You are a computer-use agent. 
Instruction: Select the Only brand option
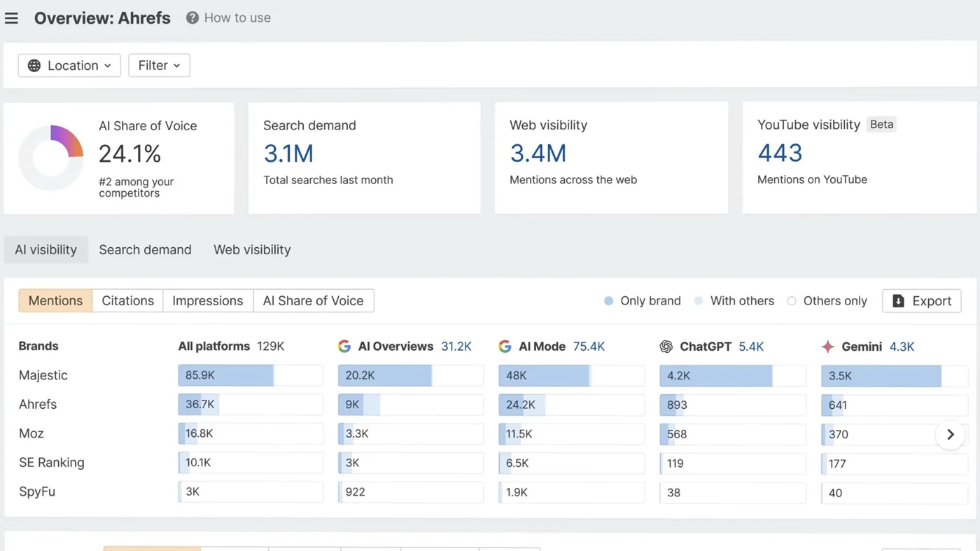tap(642, 301)
